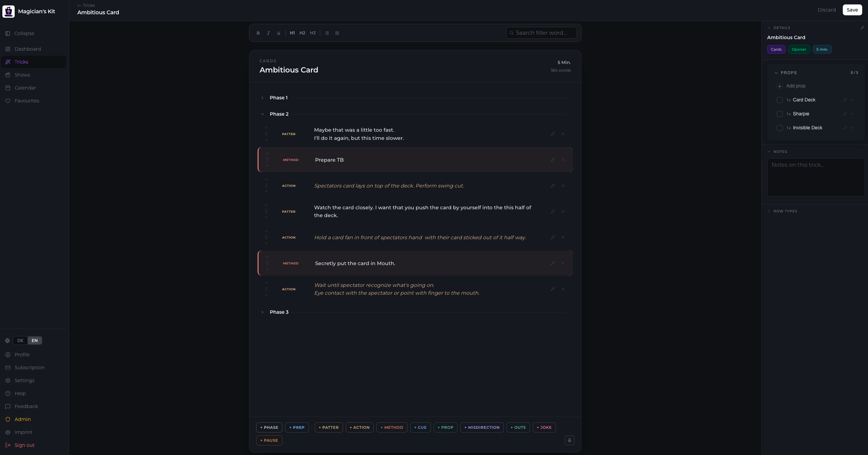Collapse Phase 2 section
This screenshot has width=868, height=455.
click(262, 114)
